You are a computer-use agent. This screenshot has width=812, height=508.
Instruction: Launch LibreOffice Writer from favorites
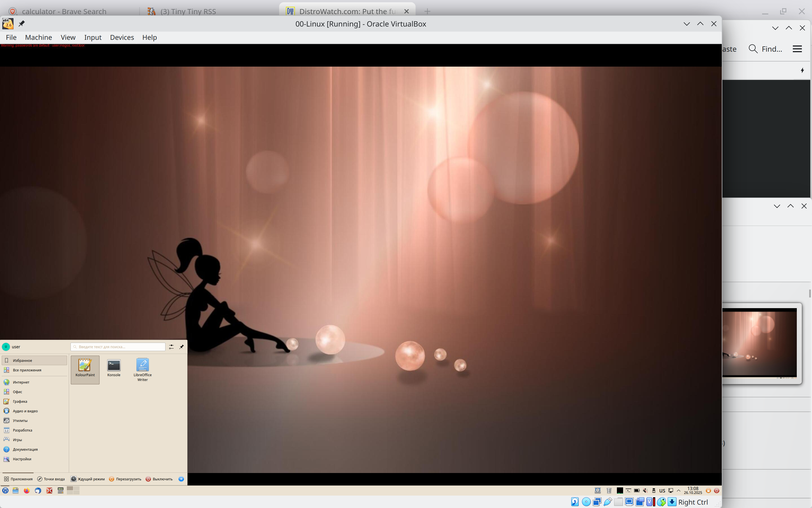tap(143, 370)
